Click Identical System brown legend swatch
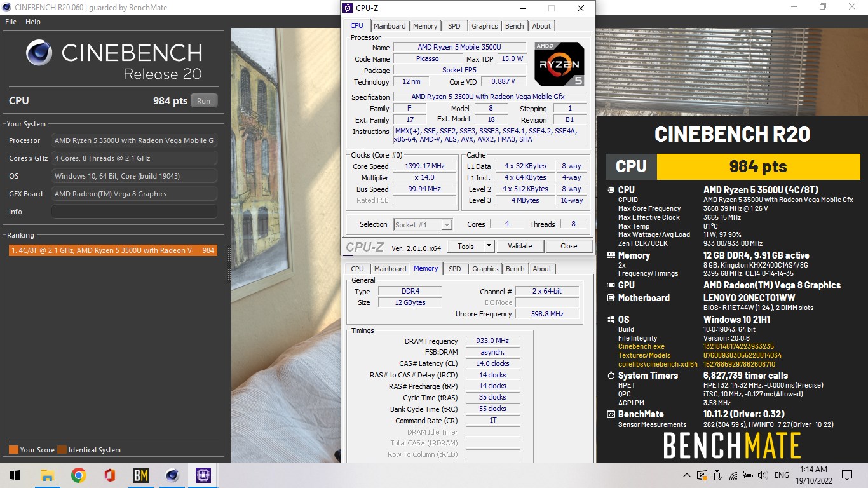Screen dimensions: 868x488 pos(62,450)
